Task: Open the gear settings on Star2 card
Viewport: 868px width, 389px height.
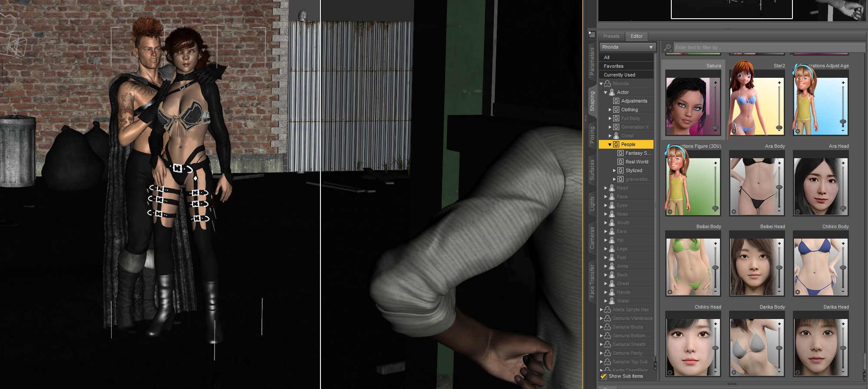Action: tap(733, 131)
